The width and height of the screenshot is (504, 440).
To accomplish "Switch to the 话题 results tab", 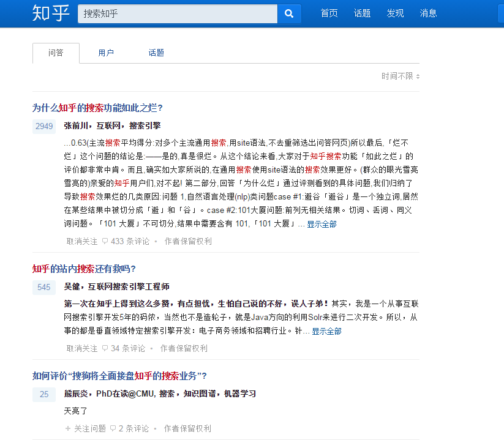I will tap(156, 53).
